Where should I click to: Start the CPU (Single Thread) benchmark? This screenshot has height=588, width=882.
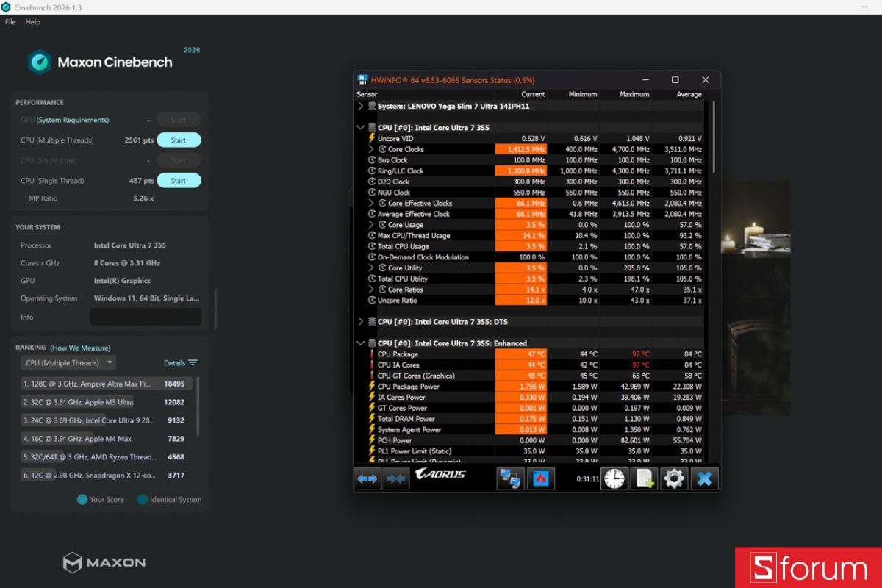coord(179,181)
